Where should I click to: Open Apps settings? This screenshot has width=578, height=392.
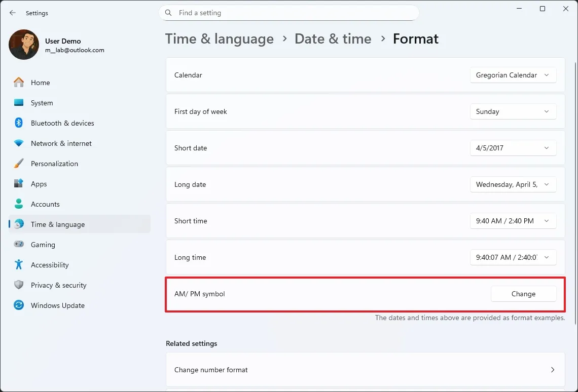point(39,183)
